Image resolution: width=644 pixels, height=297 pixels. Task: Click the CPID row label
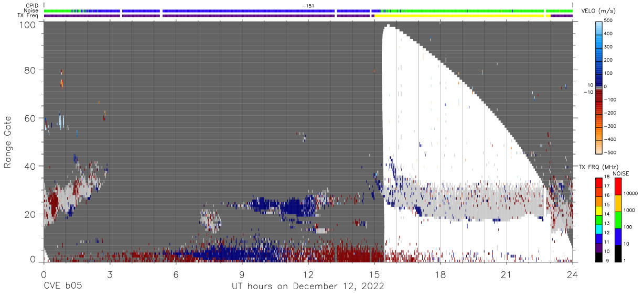click(32, 5)
